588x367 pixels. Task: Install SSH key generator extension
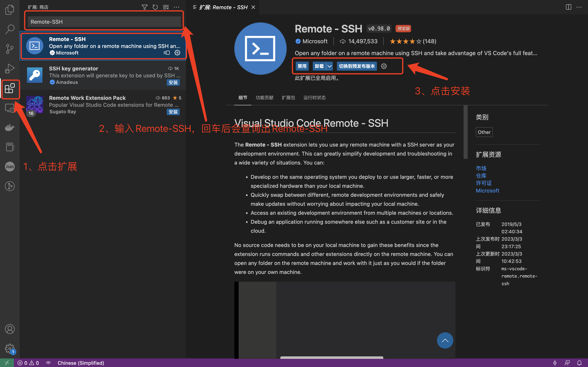[173, 82]
